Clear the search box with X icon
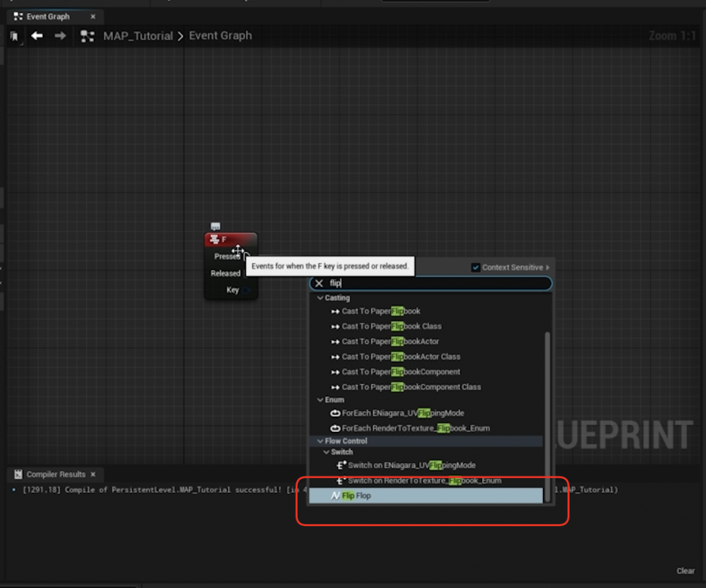 tap(319, 283)
